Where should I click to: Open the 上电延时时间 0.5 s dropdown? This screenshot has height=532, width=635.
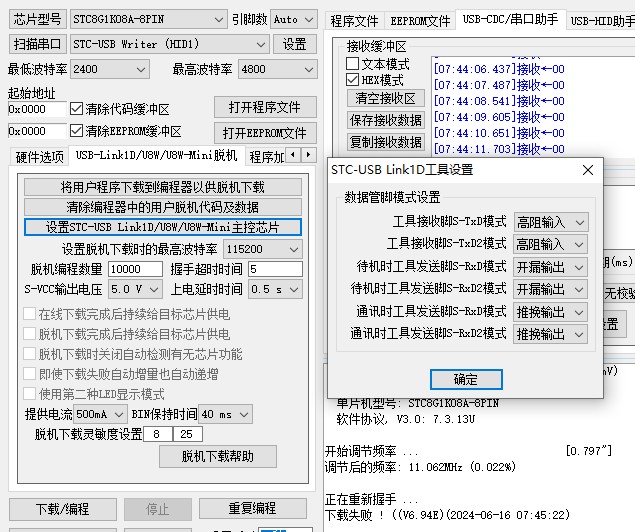(x=275, y=289)
